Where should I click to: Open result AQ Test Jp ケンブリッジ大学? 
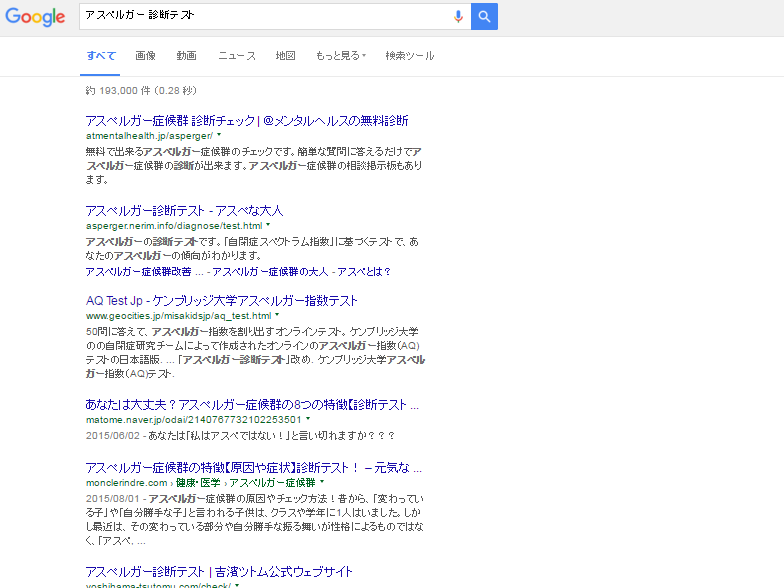pos(222,300)
